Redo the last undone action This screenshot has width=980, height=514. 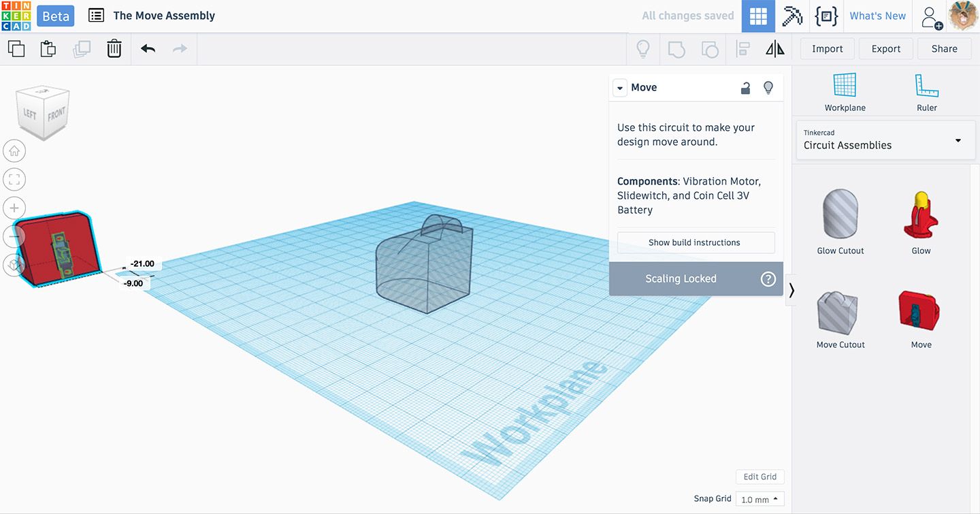point(180,48)
